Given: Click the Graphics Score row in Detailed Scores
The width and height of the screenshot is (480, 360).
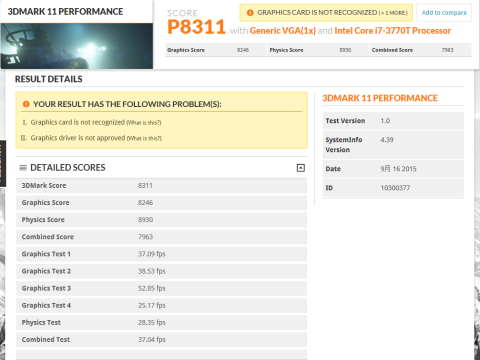Looking at the screenshot, I should (161, 203).
